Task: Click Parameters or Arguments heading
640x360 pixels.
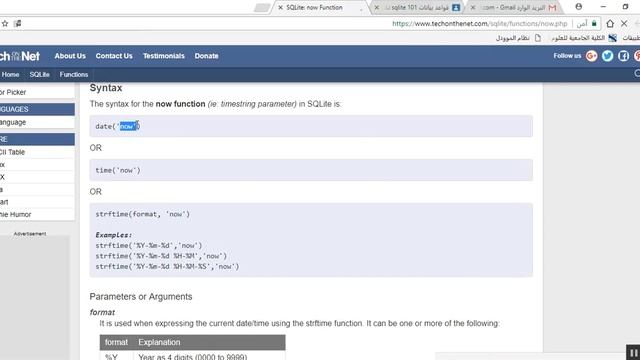Action: [x=141, y=297]
